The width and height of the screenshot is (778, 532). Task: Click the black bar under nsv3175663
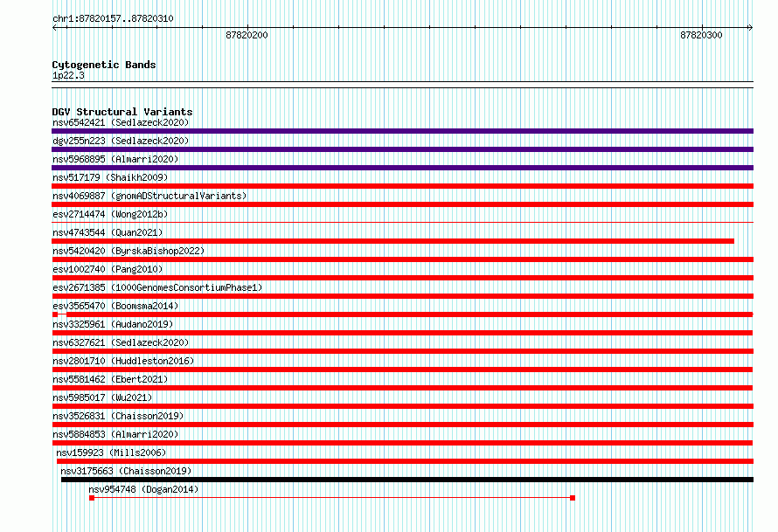[407, 480]
